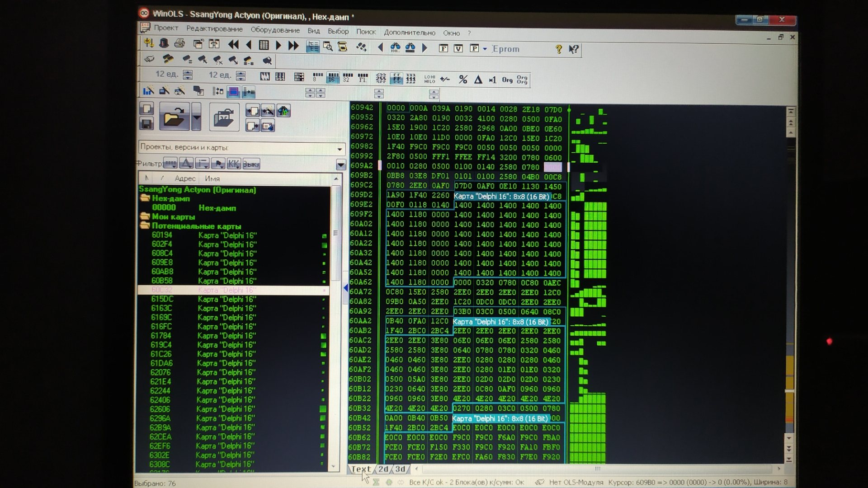Click the grid table icon in toolbar
Viewport: 868px width, 488px height.
pyautogui.click(x=264, y=45)
